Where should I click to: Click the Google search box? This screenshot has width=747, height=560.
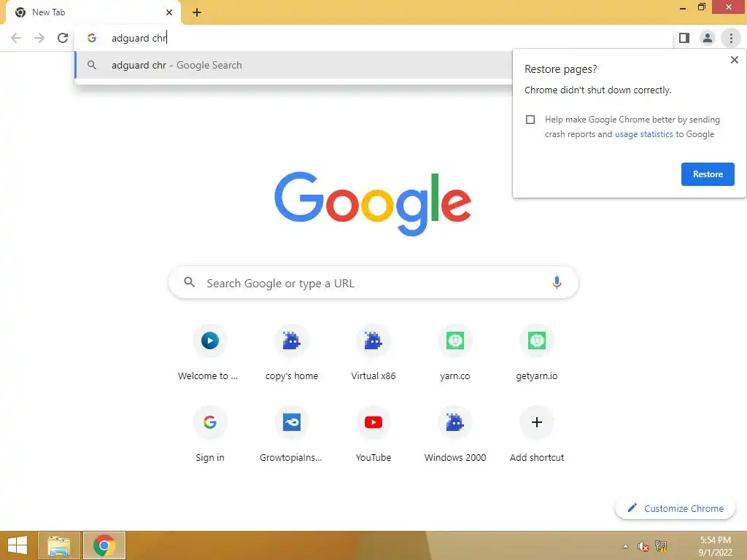pyautogui.click(x=373, y=283)
